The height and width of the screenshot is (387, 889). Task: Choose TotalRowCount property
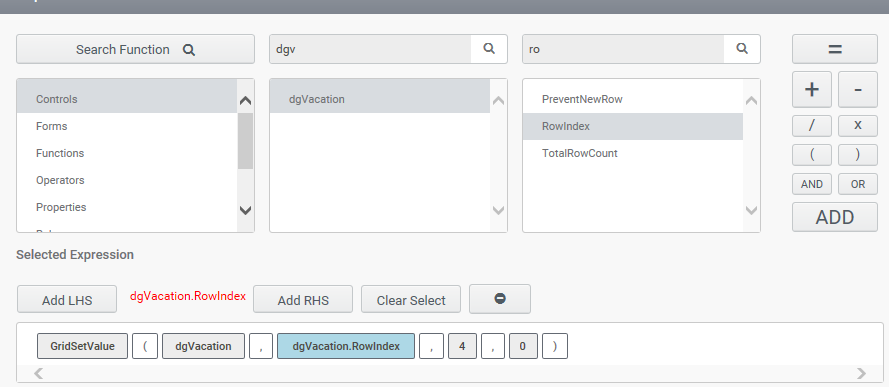coord(579,153)
